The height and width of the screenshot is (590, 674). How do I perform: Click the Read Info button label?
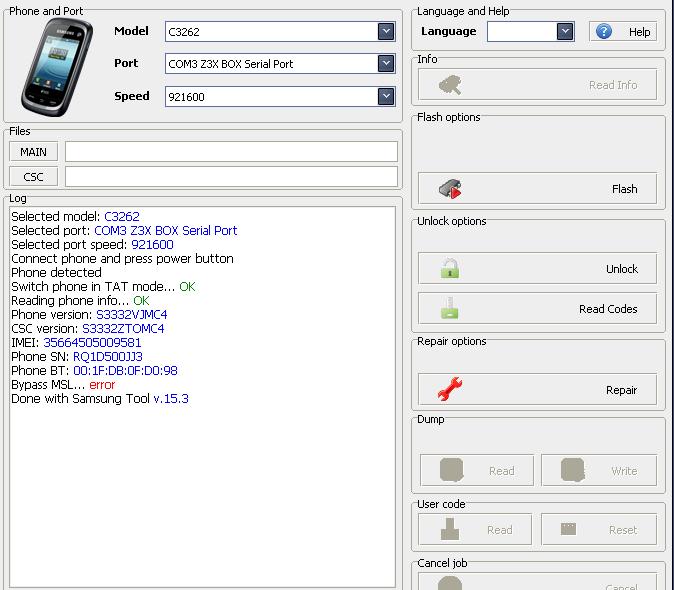coord(613,85)
